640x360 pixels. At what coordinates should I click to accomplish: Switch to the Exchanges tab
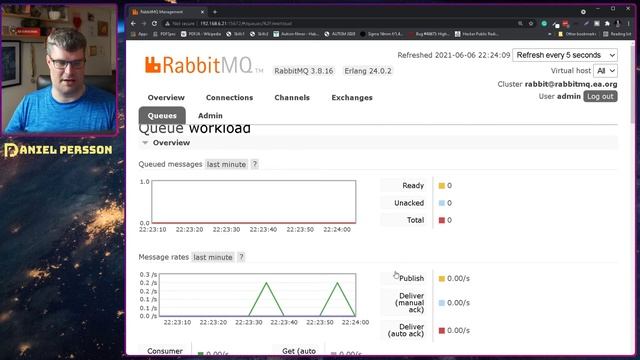coord(352,98)
